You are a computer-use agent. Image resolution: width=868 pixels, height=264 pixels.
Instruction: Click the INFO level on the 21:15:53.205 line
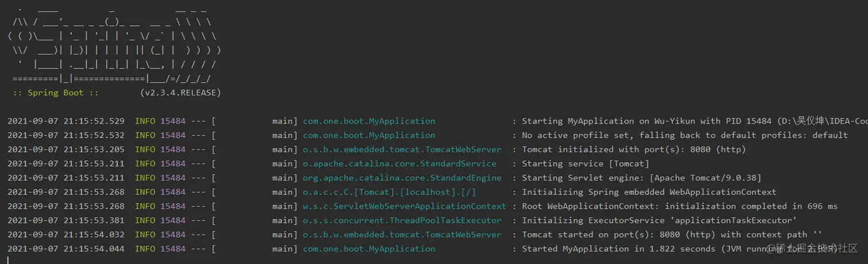click(145, 150)
